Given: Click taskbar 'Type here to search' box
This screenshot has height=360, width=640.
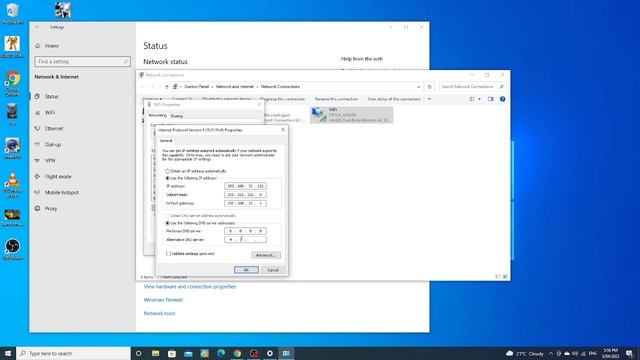Looking at the screenshot, I should [x=73, y=353].
